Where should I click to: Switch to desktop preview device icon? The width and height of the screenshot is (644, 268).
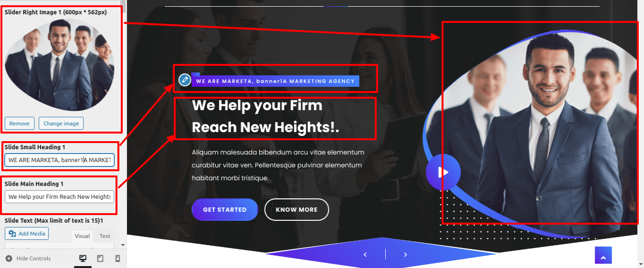(83, 258)
